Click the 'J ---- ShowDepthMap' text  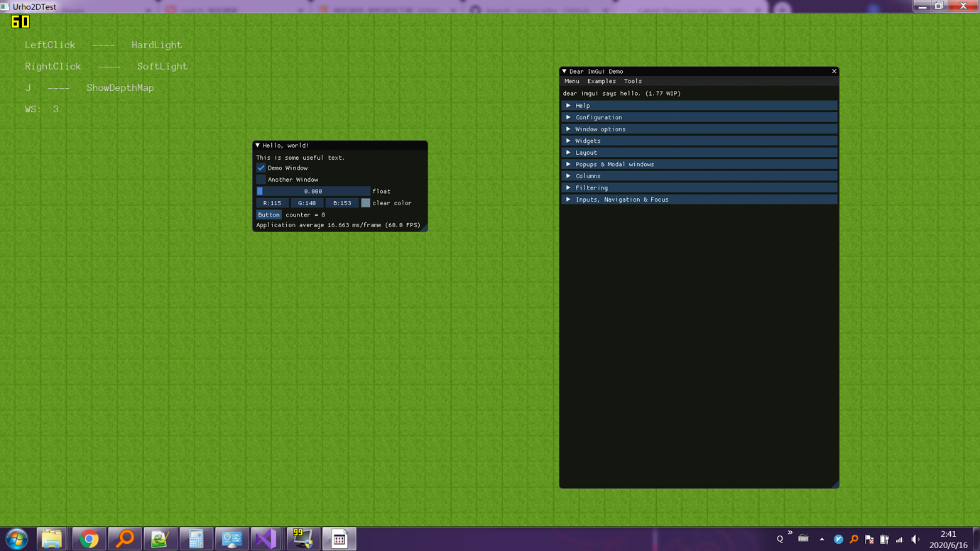point(89,88)
